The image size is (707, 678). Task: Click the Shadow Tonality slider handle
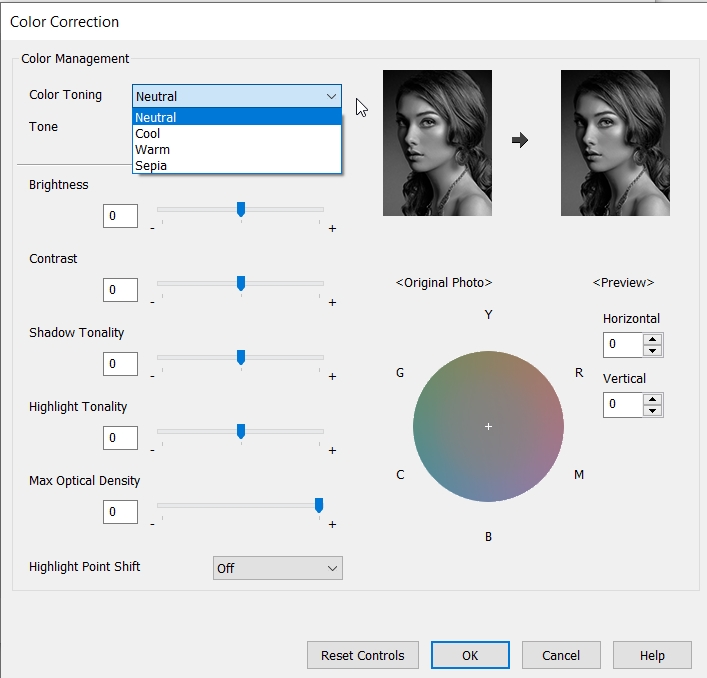(x=241, y=357)
